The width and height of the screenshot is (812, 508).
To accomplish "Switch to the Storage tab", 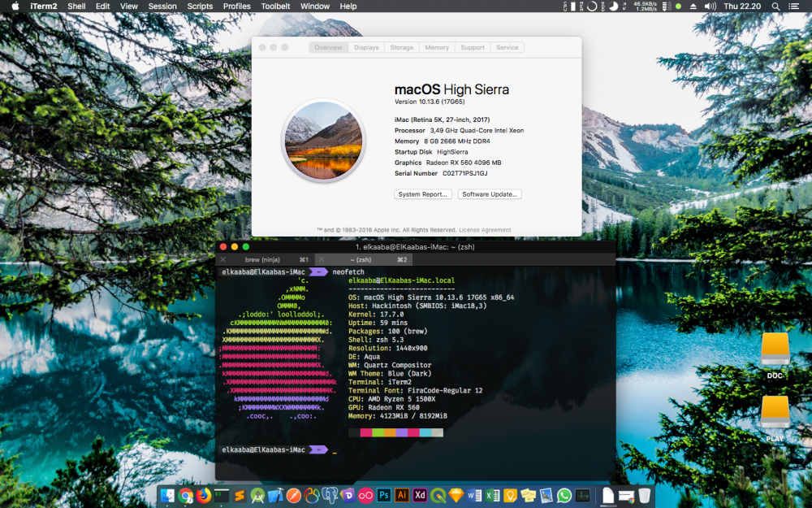I will point(401,47).
